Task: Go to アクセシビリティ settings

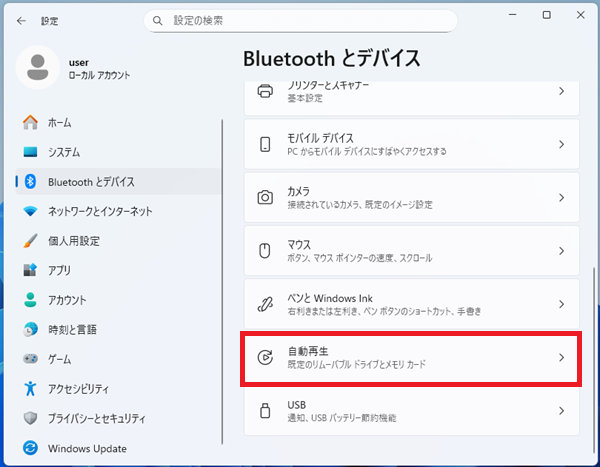Action: point(118,389)
